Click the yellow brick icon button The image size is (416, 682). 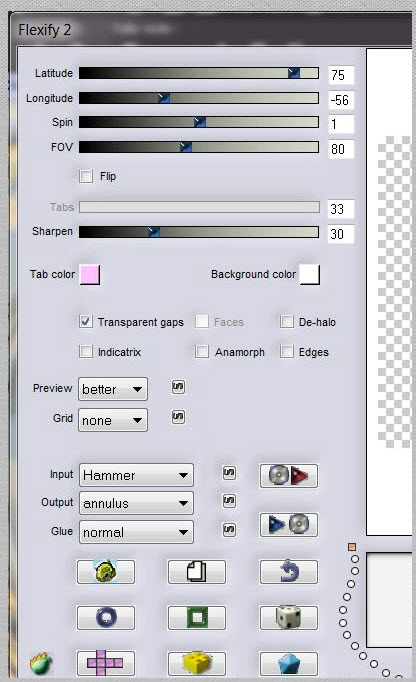pos(197,663)
